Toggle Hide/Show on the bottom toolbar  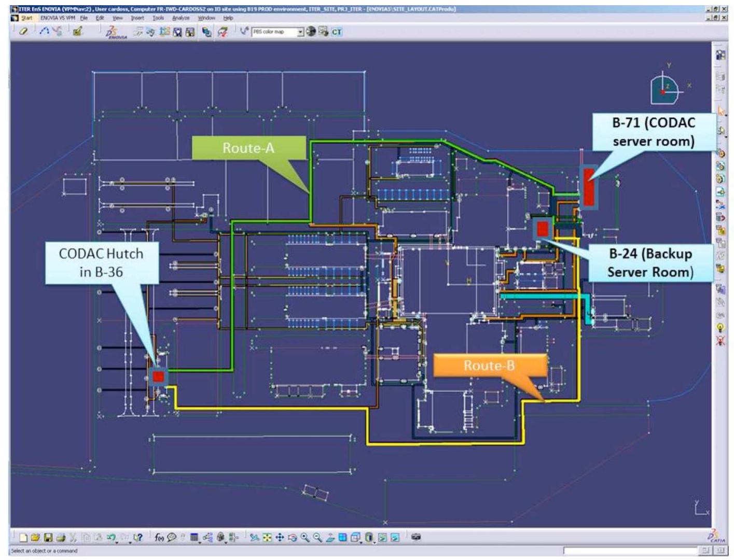click(x=382, y=538)
